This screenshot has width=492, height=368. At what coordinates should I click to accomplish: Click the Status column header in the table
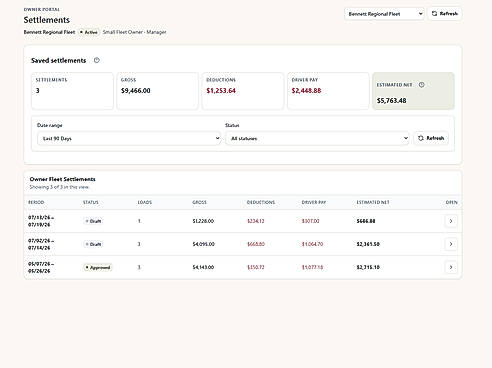click(x=91, y=202)
